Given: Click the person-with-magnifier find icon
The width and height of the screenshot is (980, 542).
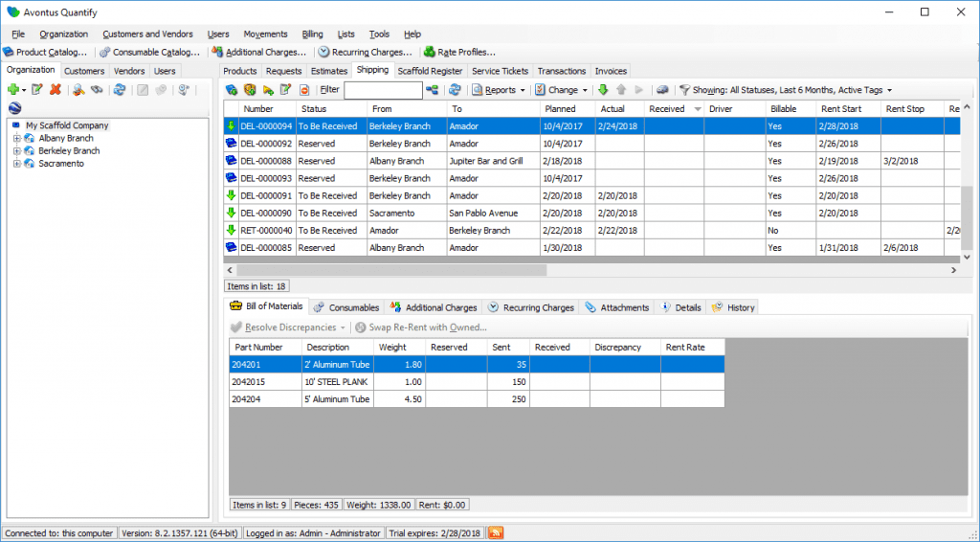Looking at the screenshot, I should click(78, 90).
